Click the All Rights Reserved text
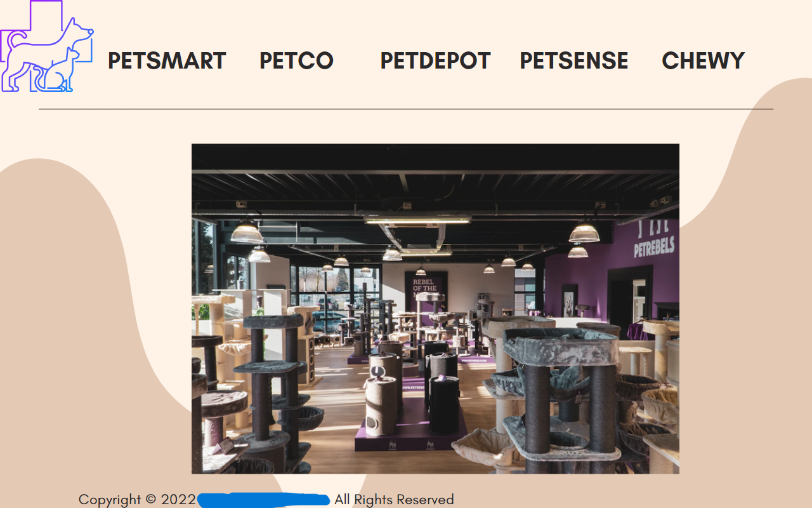This screenshot has width=812, height=508. pos(394,500)
